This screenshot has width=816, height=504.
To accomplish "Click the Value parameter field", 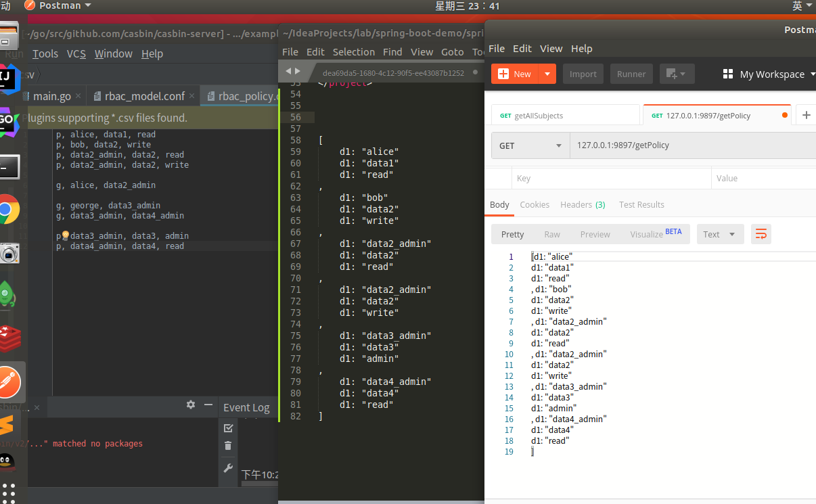I will [763, 179].
